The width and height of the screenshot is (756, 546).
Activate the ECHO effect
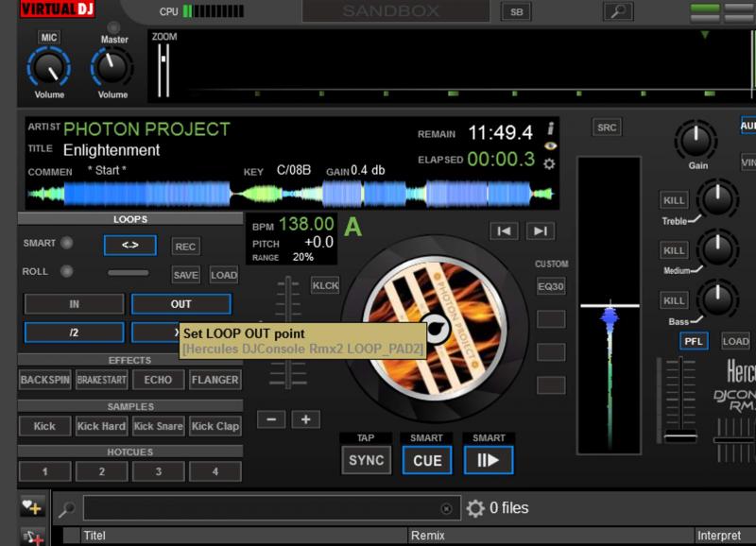pyautogui.click(x=158, y=380)
